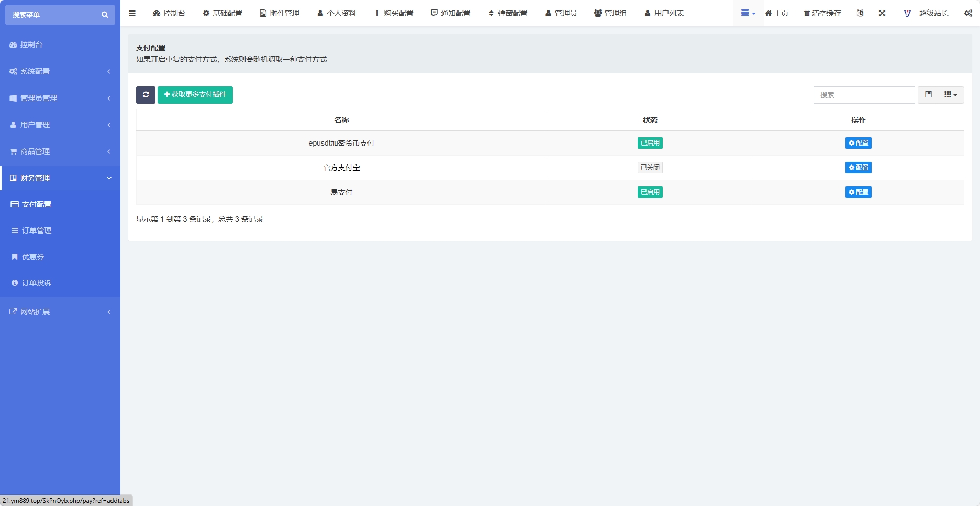Viewport: 980px width, 506px height.
Task: Click the 易支付 name cell
Action: tap(341, 192)
